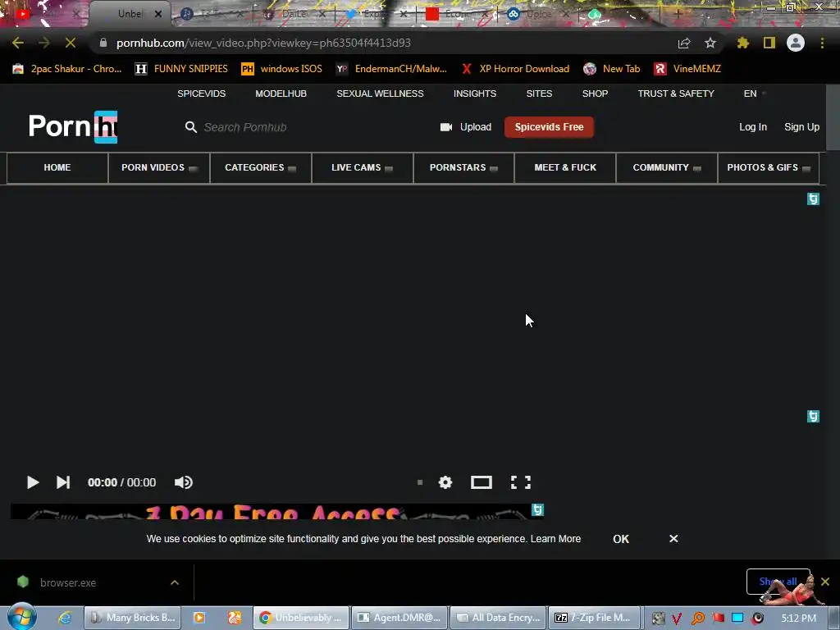
Task: Go back with the browser back arrow
Action: [18, 43]
